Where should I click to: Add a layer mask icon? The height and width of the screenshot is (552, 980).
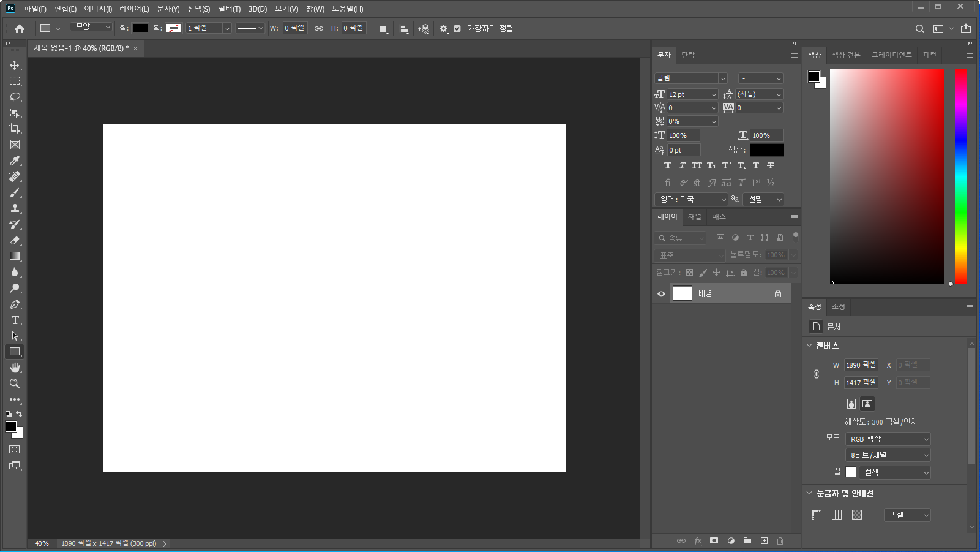tap(714, 541)
